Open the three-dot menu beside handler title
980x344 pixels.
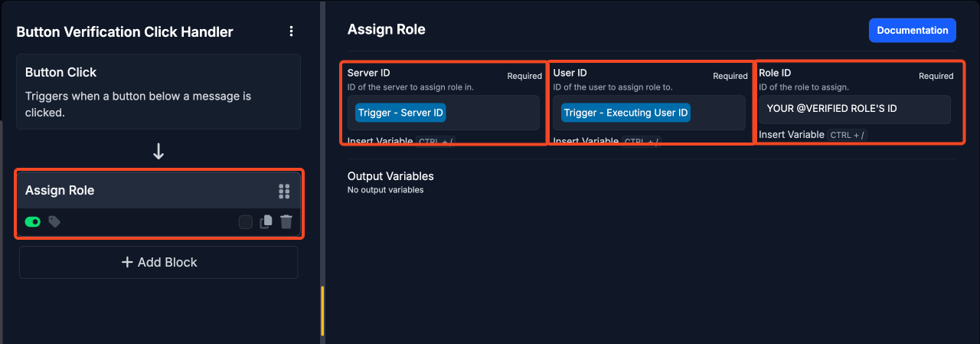click(x=291, y=31)
